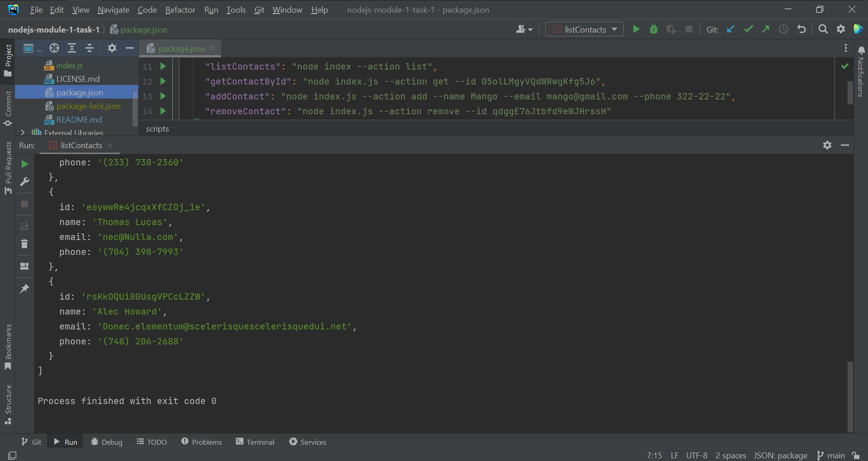Close the listContacts Run tab

click(x=110, y=146)
